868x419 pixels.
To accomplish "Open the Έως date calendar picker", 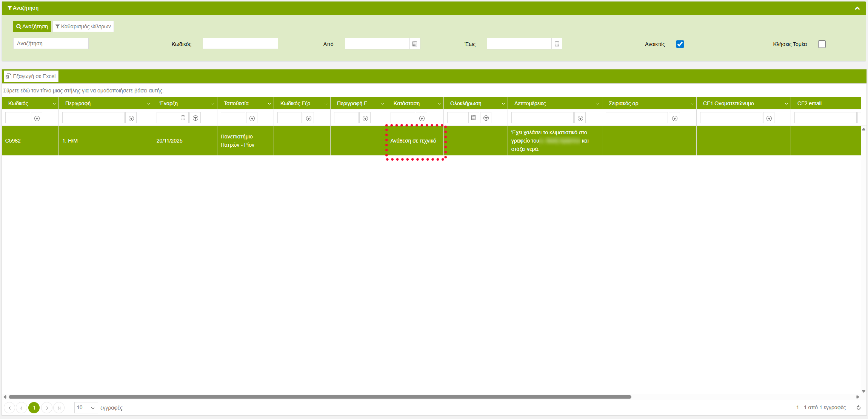I will point(557,44).
